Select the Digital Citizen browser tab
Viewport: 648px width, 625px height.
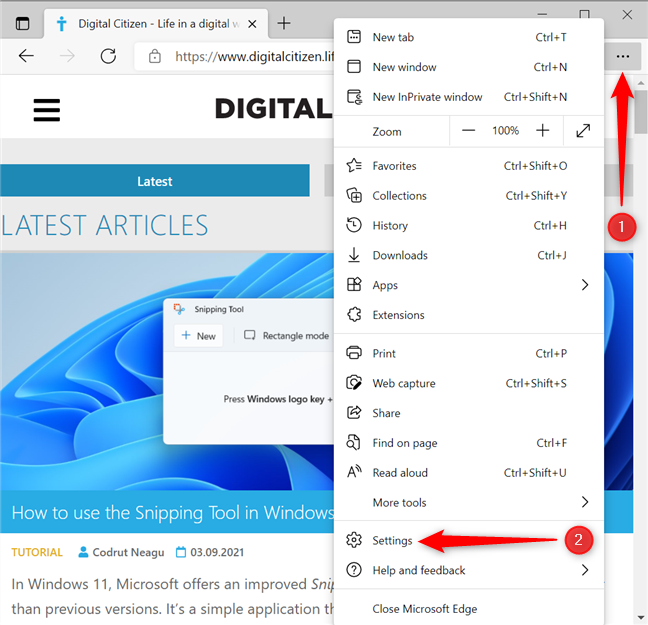(156, 24)
